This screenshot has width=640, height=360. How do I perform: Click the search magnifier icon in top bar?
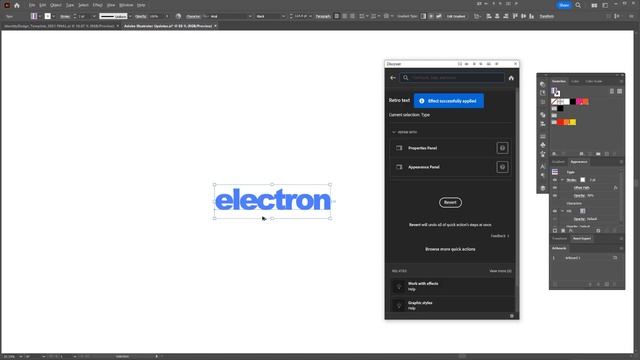pos(578,5)
